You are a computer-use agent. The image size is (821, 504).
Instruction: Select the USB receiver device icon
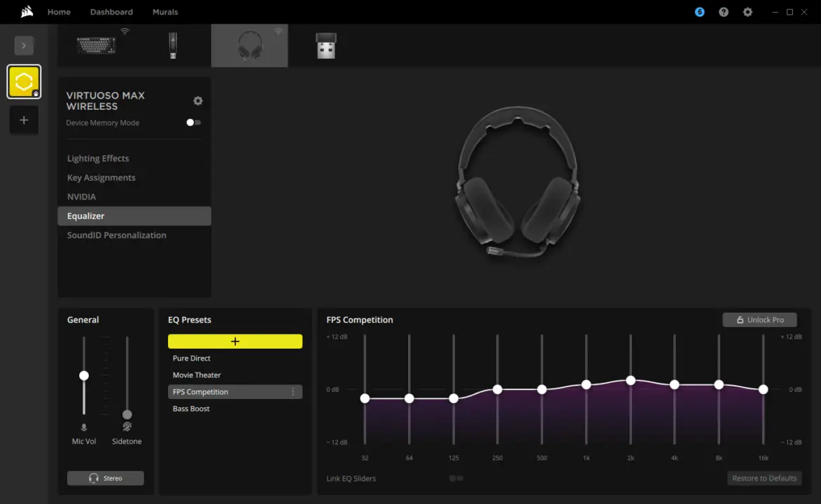pos(325,45)
